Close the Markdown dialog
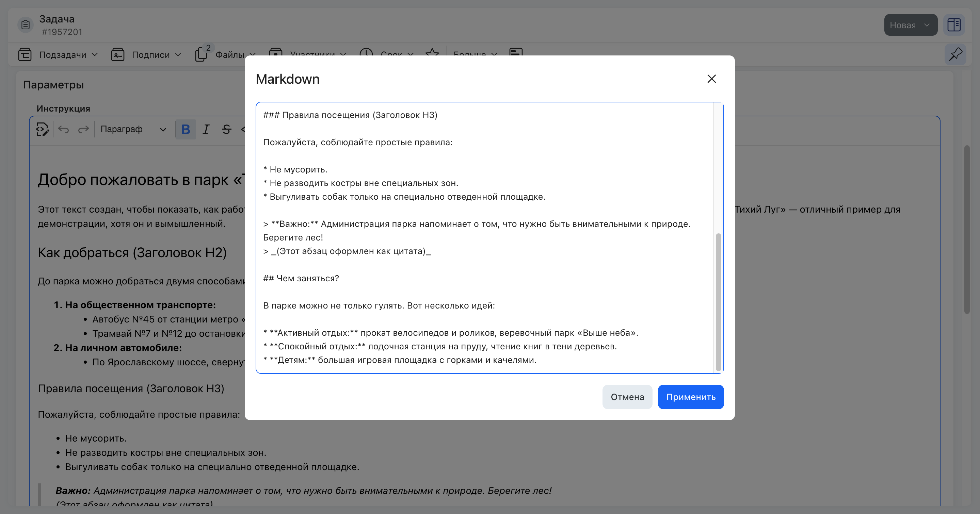 tap(711, 79)
